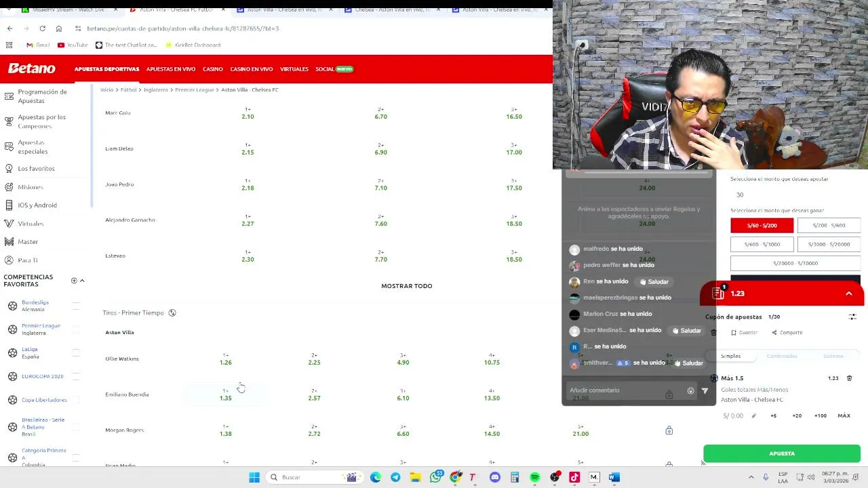Switch to the Sistema bet tab
Screen dimensions: 868x488
pos(833,356)
